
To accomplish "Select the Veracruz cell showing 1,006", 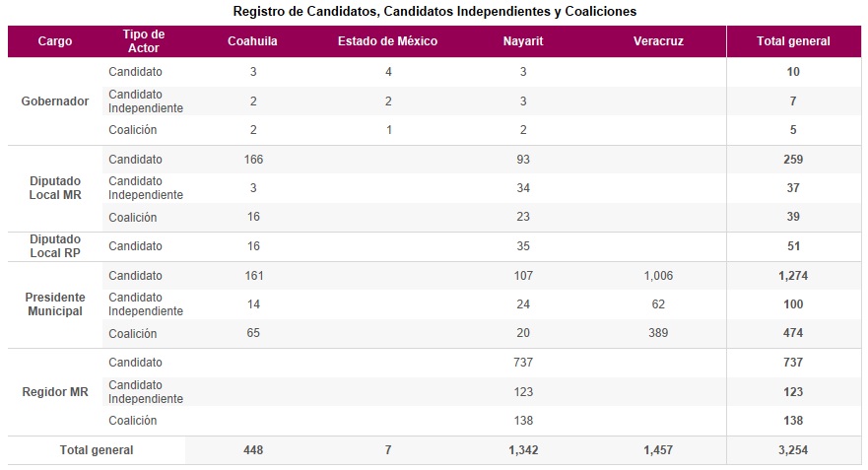I will coord(658,276).
